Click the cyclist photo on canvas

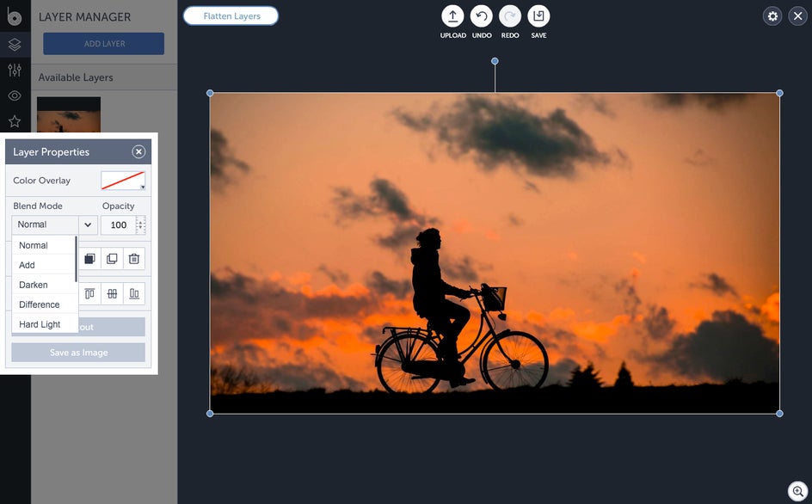[495, 254]
